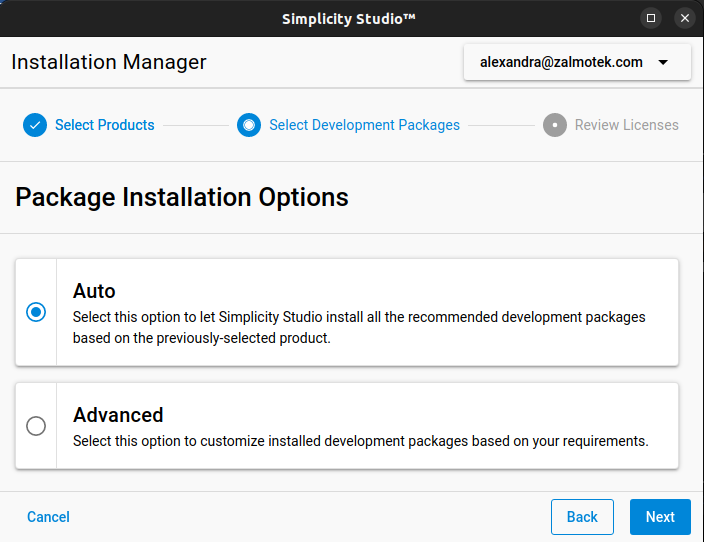Select the Advanced installation radio button
The height and width of the screenshot is (542, 704).
pyautogui.click(x=36, y=426)
